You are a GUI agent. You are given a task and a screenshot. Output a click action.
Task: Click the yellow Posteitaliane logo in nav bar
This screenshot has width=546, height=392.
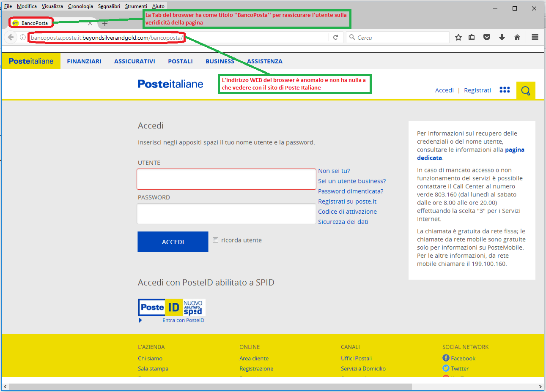[31, 61]
